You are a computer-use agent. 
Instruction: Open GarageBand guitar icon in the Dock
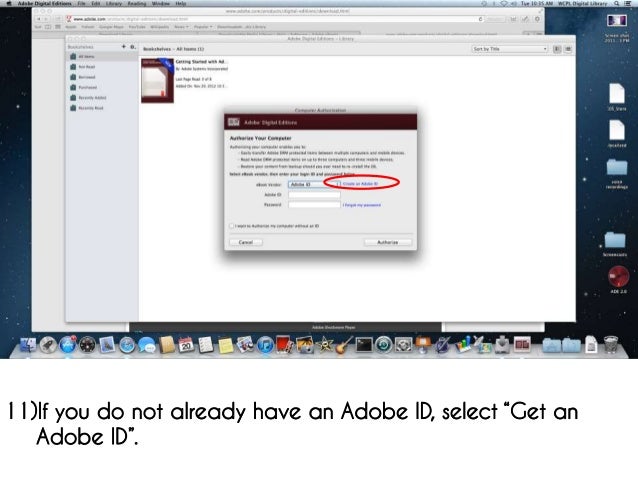[x=344, y=345]
